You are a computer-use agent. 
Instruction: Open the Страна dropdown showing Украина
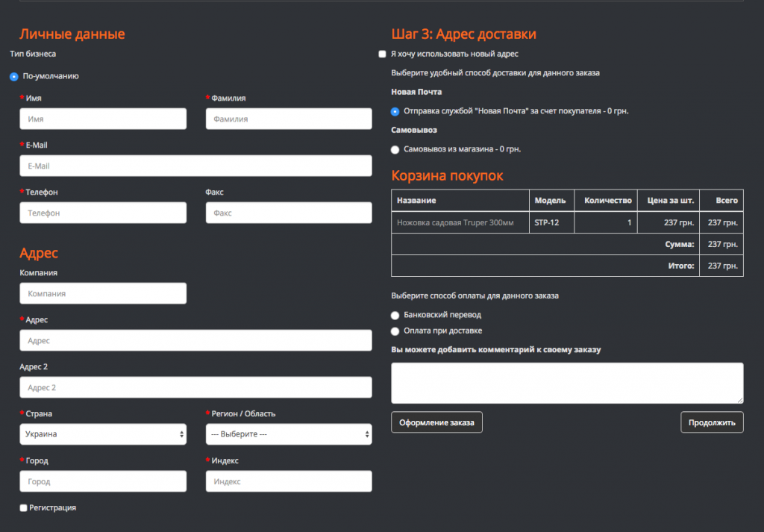pyautogui.click(x=103, y=434)
